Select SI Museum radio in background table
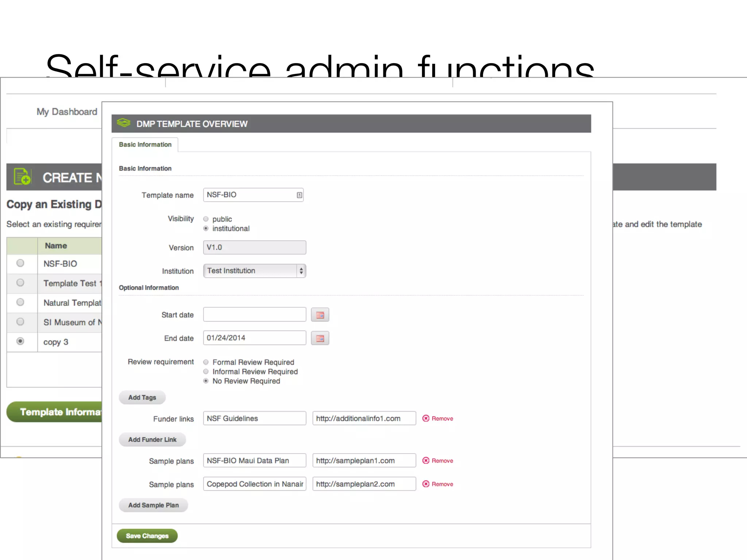Screen dimensions: 747x560 (20, 322)
